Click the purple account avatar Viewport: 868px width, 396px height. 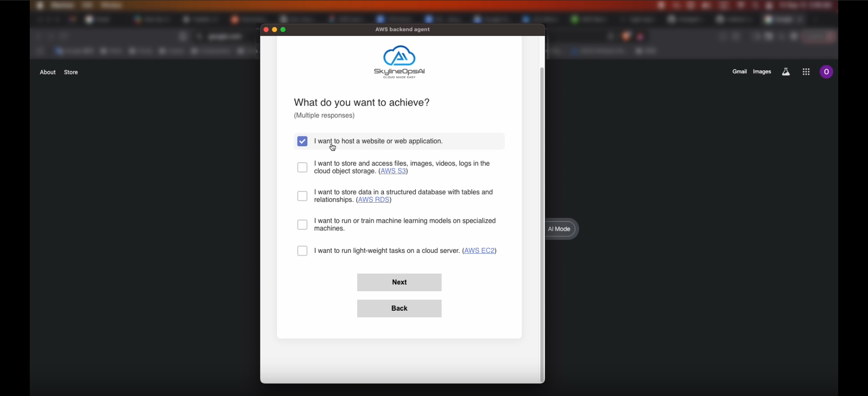coord(826,72)
